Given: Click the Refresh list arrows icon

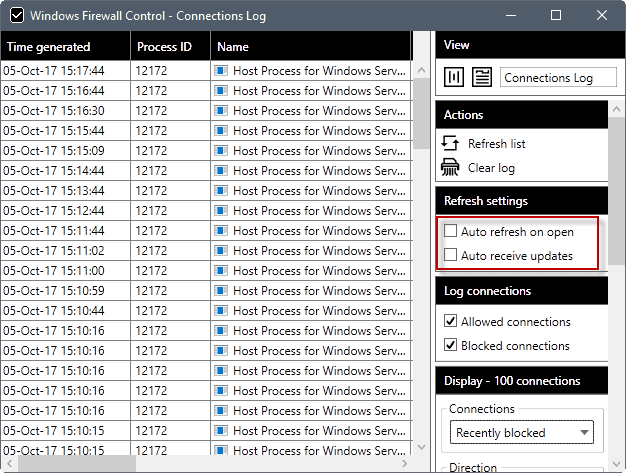Looking at the screenshot, I should coord(450,143).
